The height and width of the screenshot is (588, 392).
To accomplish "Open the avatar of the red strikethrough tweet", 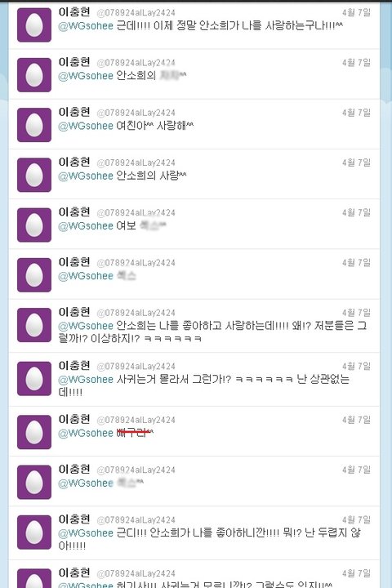I will pos(34,432).
